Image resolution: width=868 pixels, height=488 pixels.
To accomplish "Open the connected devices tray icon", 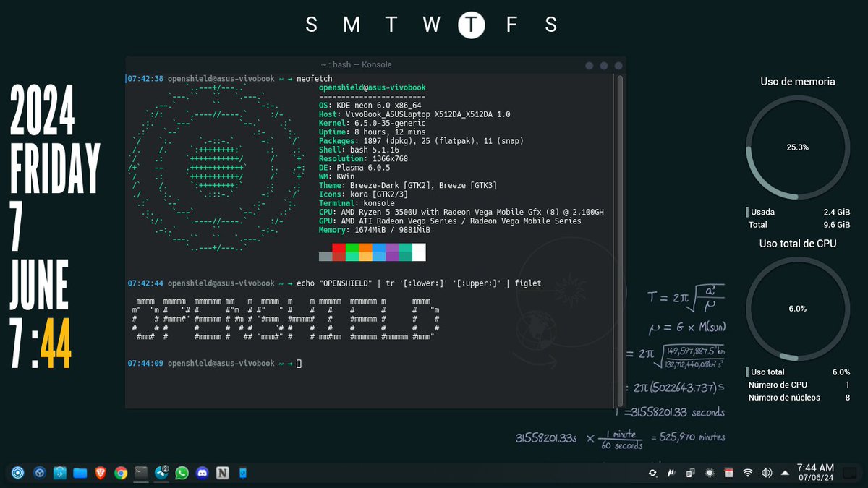I will pos(691,474).
